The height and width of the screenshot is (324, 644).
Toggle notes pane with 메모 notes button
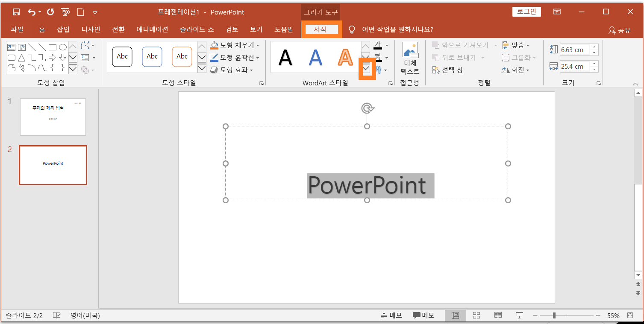tap(391, 315)
